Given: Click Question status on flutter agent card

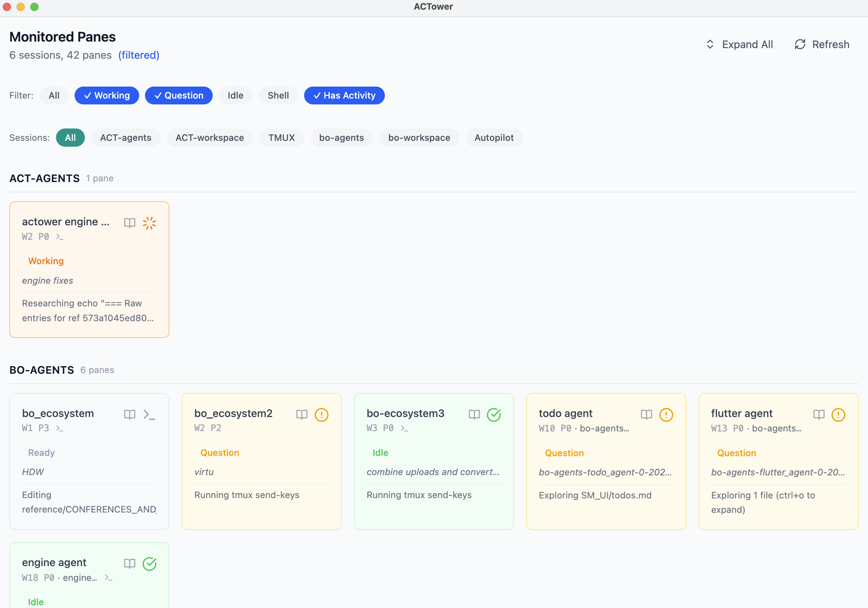Looking at the screenshot, I should tap(737, 453).
